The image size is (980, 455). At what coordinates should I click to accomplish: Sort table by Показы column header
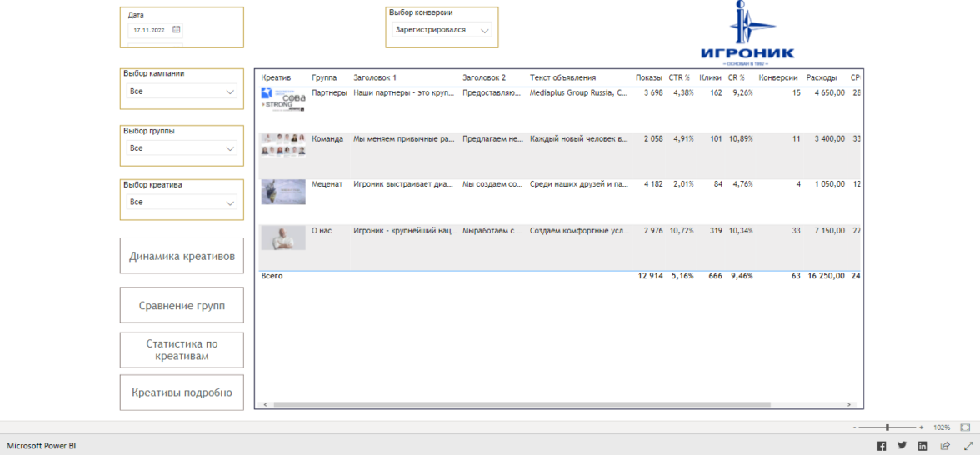(x=648, y=77)
